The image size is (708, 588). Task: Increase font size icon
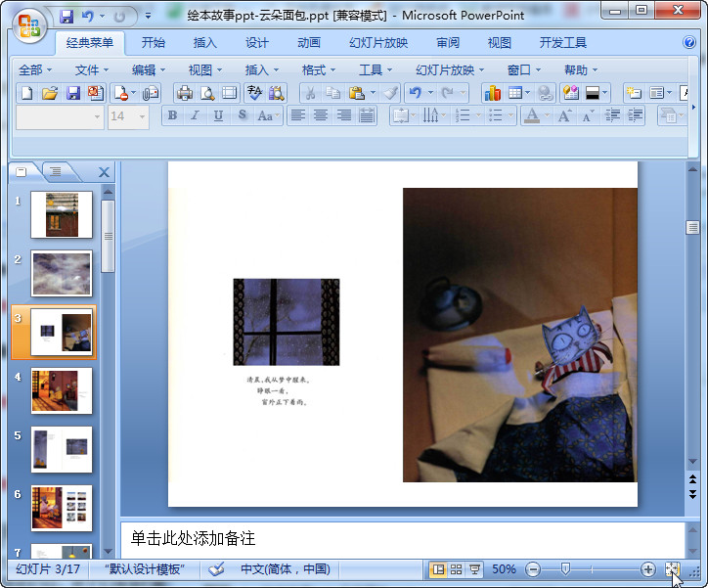[x=565, y=116]
